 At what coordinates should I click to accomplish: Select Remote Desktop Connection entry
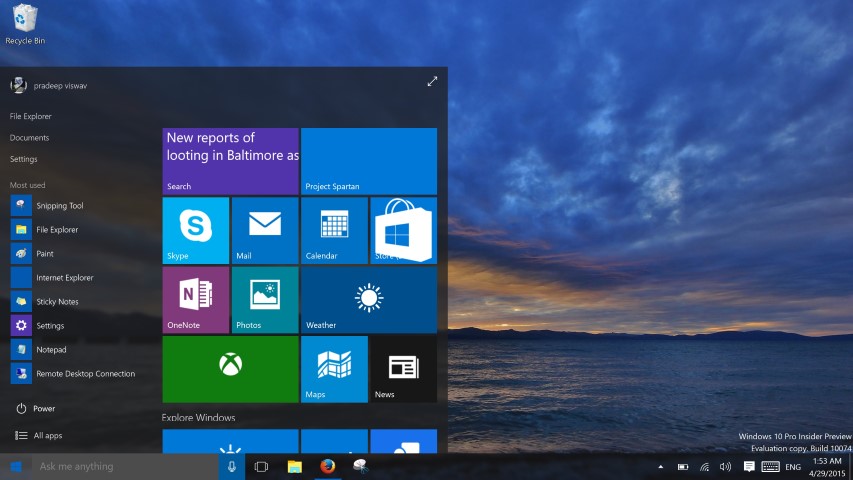(x=85, y=374)
